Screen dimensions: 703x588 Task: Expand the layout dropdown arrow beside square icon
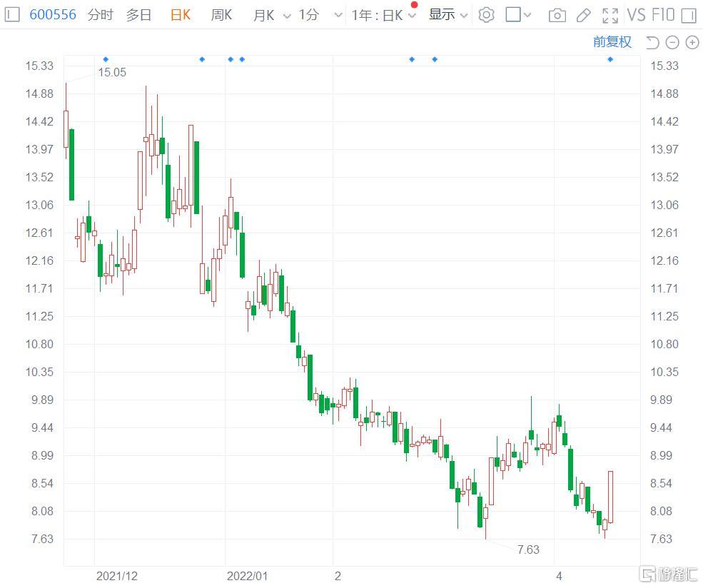527,15
